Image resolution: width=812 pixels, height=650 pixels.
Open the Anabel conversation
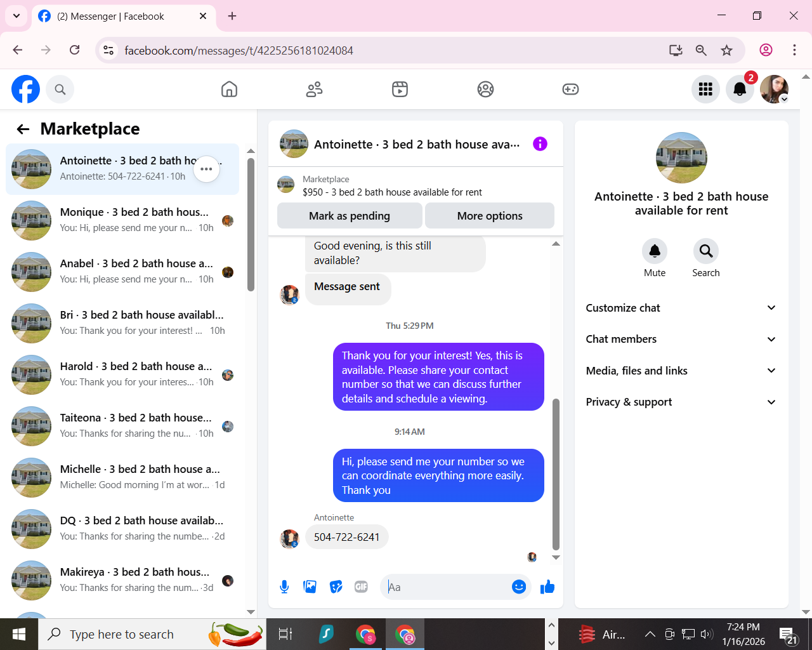point(122,272)
